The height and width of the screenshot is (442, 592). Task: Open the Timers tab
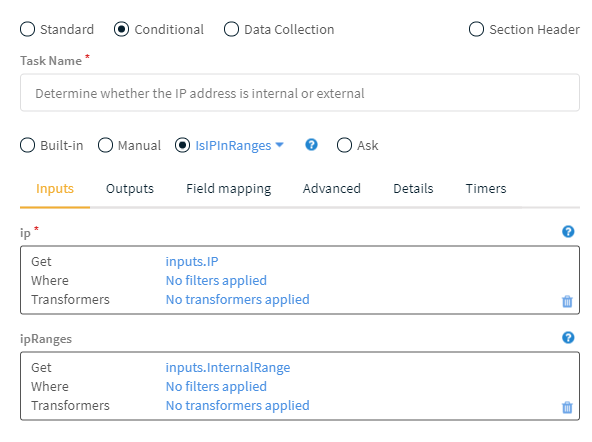pyautogui.click(x=486, y=188)
